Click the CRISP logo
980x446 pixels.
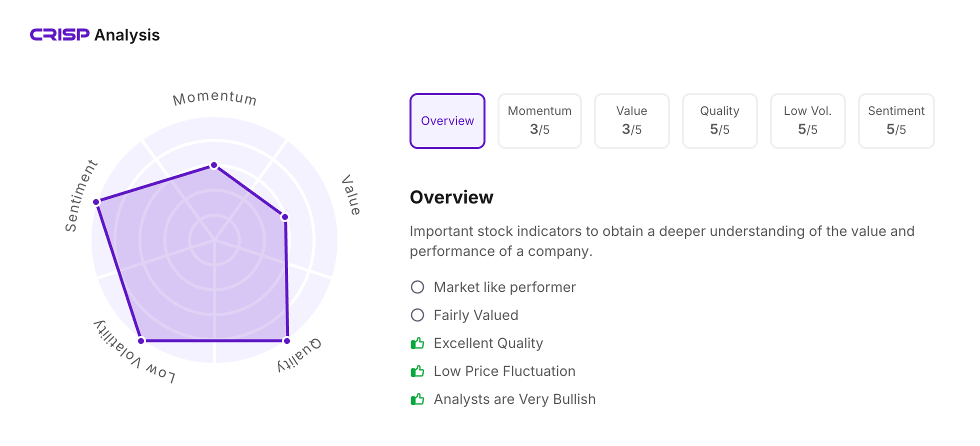tap(59, 34)
